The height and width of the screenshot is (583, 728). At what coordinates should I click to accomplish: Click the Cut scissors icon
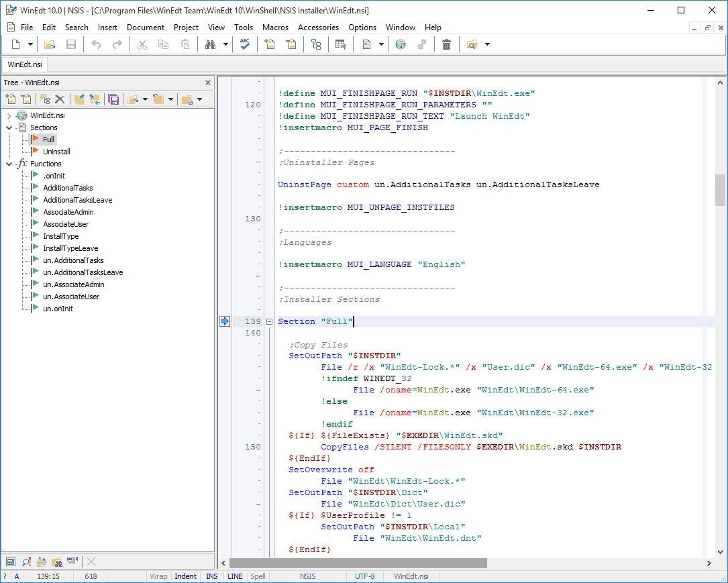[x=142, y=44]
